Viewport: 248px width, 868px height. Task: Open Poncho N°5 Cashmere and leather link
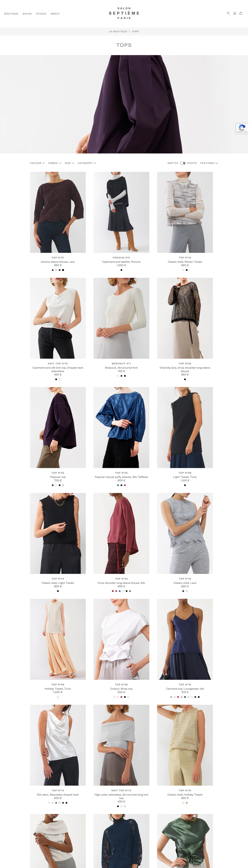point(121,261)
